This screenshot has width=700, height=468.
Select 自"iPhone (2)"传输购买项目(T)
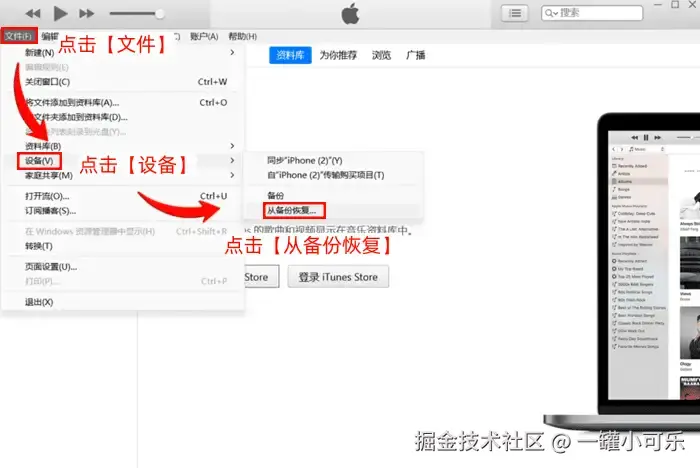pos(333,175)
